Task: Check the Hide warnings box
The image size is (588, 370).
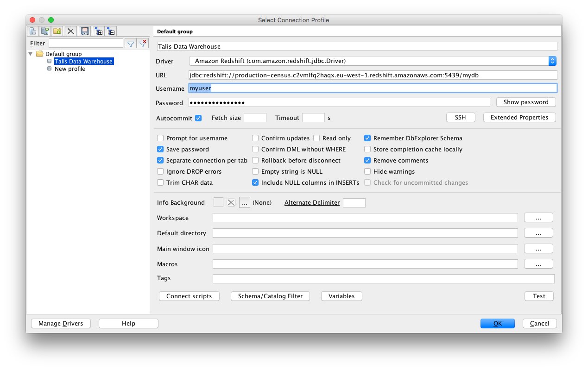Action: pyautogui.click(x=367, y=171)
